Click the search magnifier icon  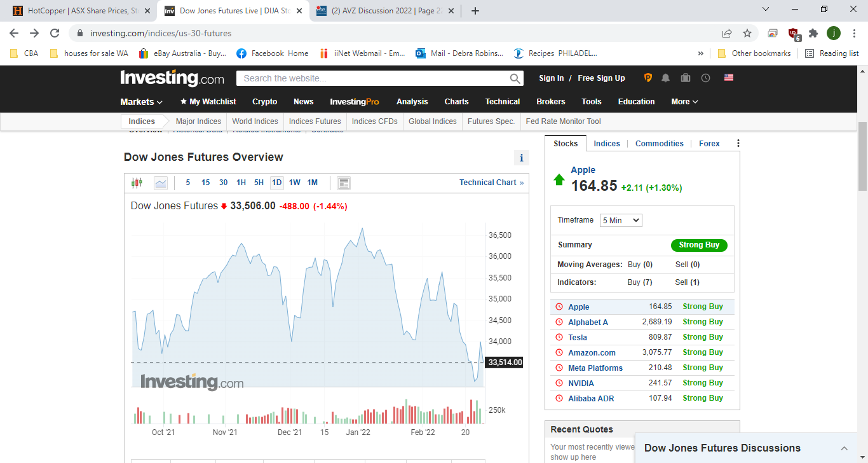[x=515, y=78]
